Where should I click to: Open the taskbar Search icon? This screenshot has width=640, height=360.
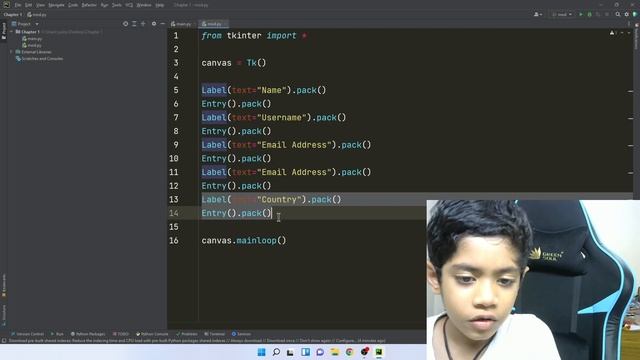coord(276,352)
